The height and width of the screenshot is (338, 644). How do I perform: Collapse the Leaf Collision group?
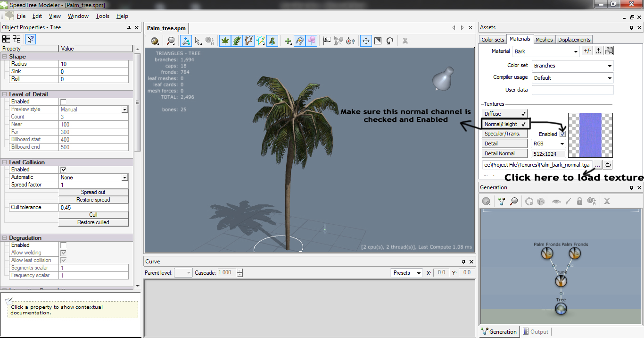click(5, 162)
